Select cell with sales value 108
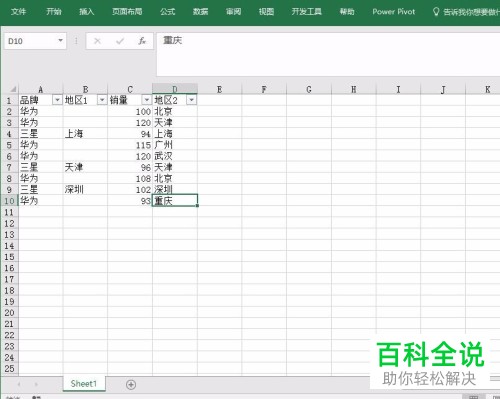The width and height of the screenshot is (500, 399). [x=130, y=178]
